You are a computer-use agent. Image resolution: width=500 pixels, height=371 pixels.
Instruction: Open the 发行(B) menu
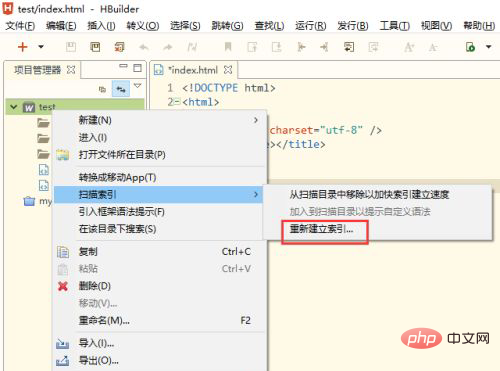click(352, 25)
